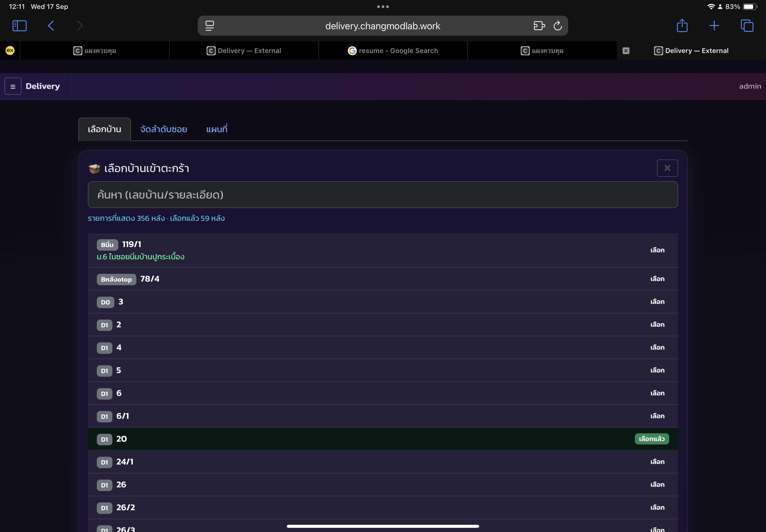Switch to จัดลำดับซอย tab
Viewport: 766px width, 532px height.
point(163,129)
